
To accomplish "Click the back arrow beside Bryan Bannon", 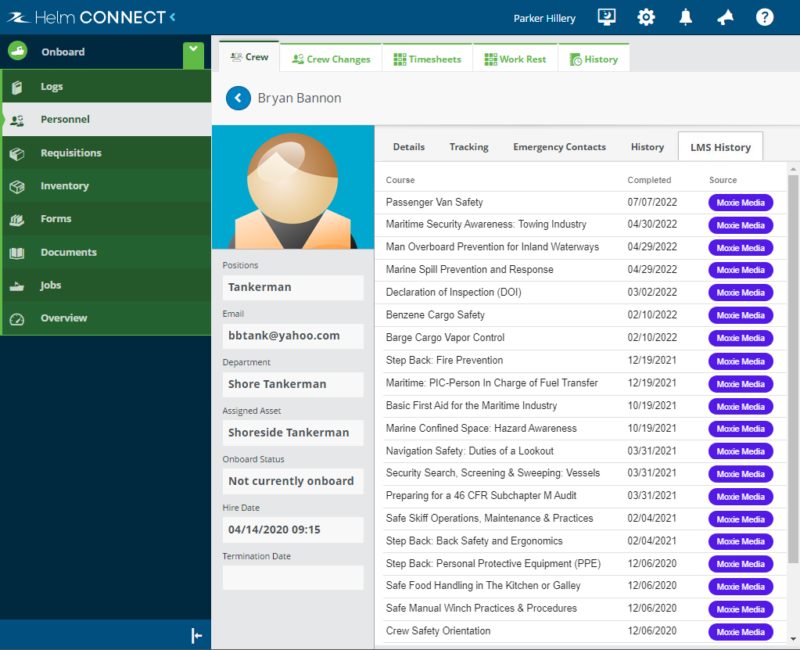I will pos(238,98).
